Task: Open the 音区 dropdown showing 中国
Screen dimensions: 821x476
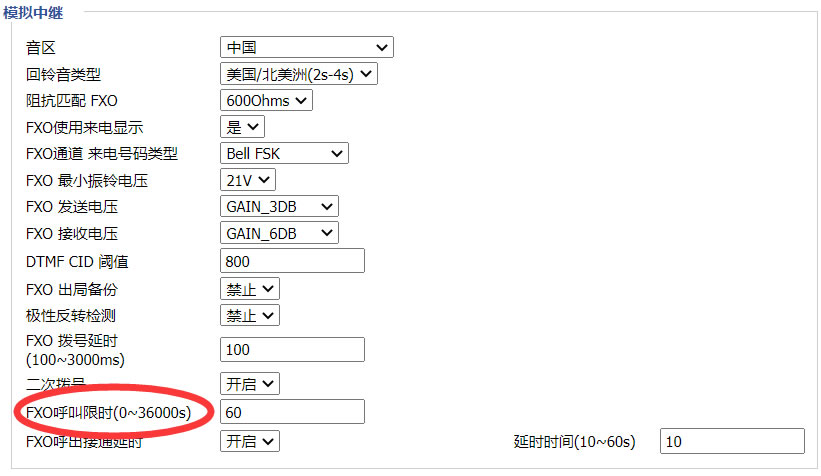Action: 306,47
